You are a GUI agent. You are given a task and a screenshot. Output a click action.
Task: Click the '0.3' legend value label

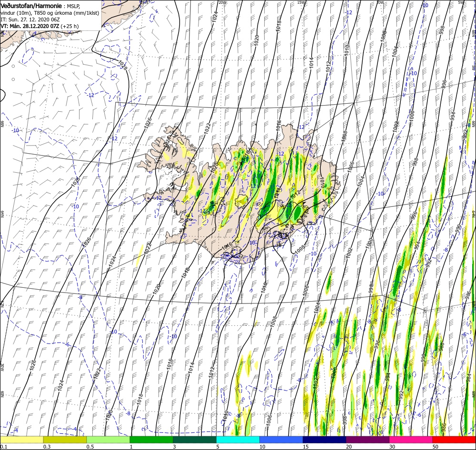[47, 447]
